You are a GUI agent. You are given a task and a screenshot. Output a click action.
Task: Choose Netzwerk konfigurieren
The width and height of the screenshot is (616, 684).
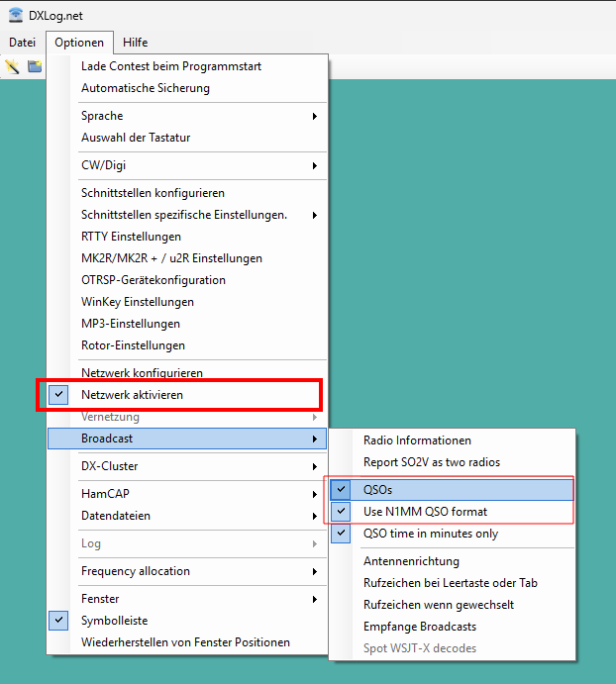pyautogui.click(x=142, y=373)
